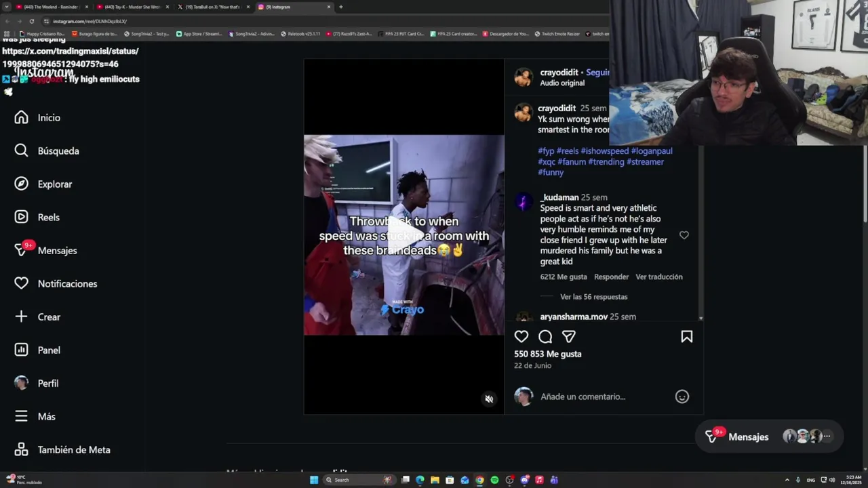Click Seguir next to crayodidit
The image size is (868, 488).
point(597,72)
